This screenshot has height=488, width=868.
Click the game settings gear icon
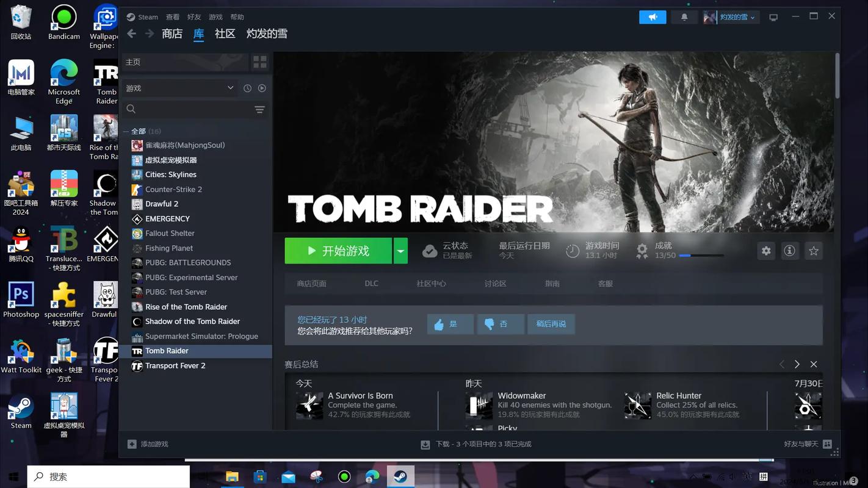[x=766, y=251]
